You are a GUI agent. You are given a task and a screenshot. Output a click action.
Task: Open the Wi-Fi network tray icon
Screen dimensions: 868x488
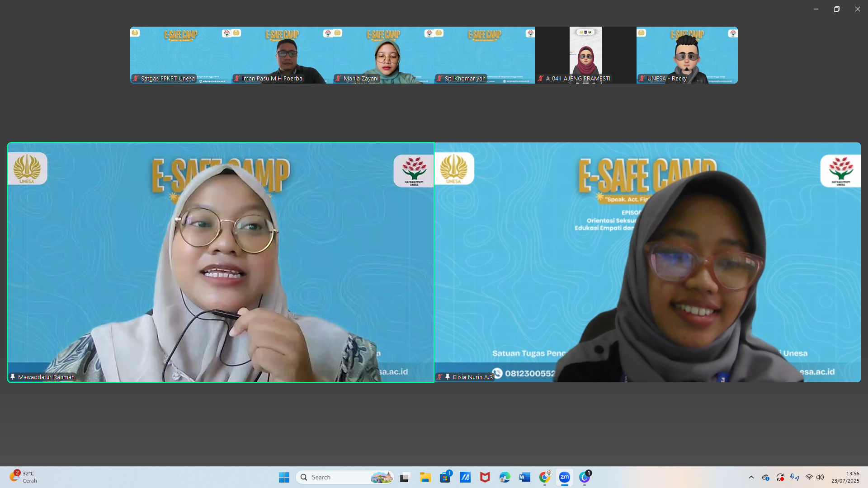click(809, 477)
